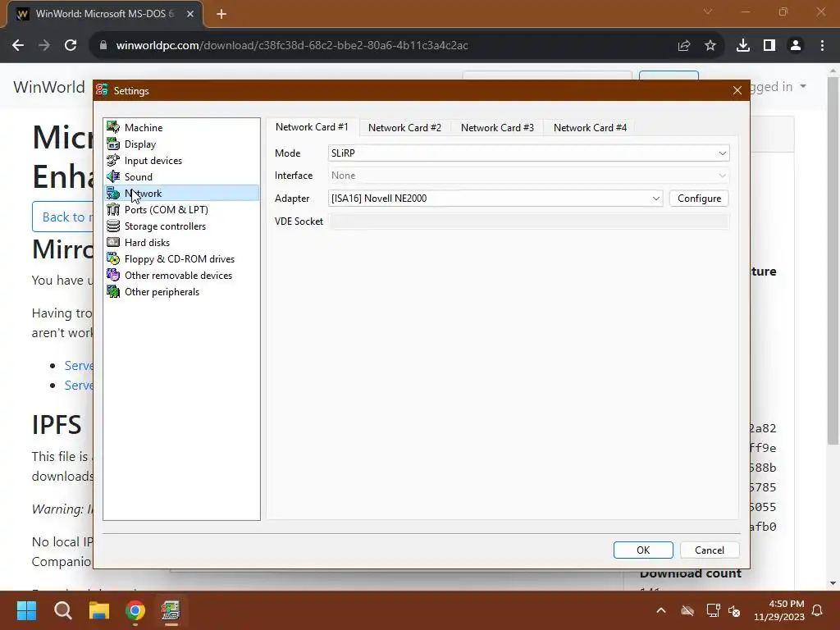The image size is (840, 630).
Task: Select the WinWorld MS-DOS browser tab
Action: tap(104, 14)
